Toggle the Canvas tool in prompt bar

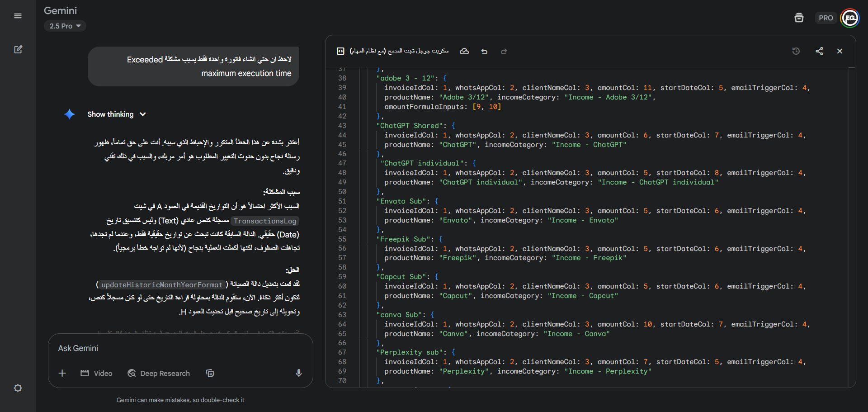coord(210,373)
